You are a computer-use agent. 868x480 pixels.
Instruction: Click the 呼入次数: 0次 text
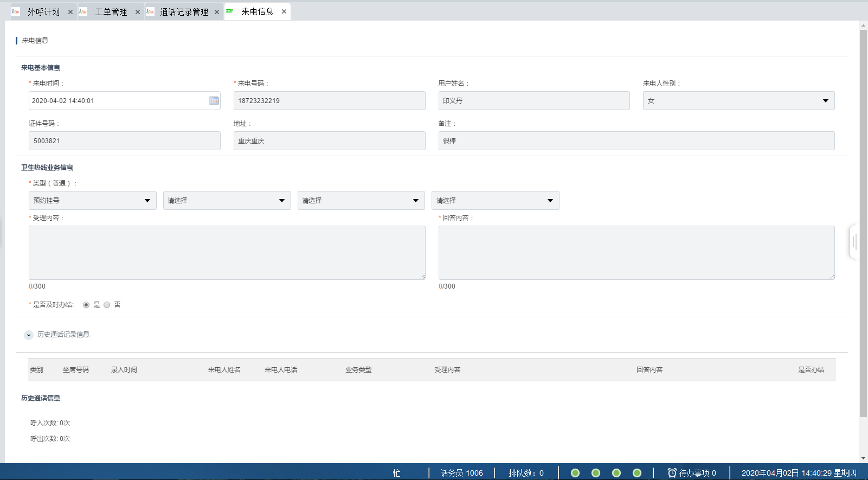50,423
